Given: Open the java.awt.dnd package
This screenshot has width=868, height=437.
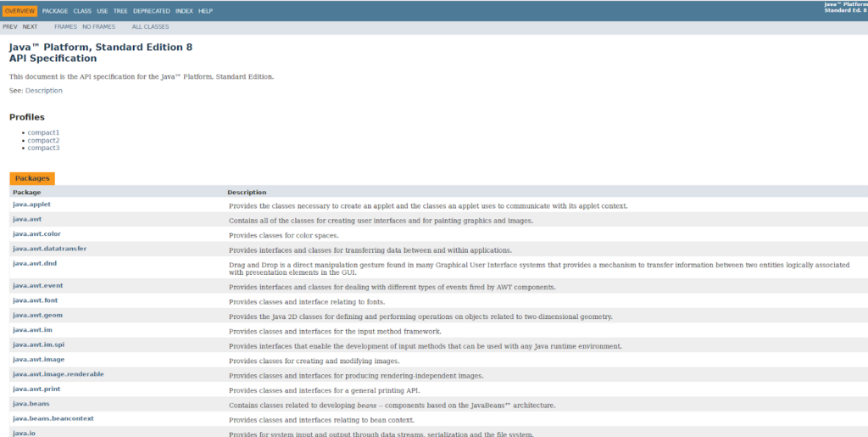Looking at the screenshot, I should pos(34,263).
